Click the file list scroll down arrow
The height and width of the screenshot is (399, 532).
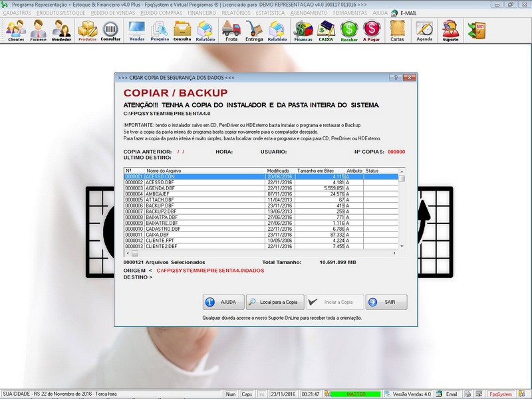(x=402, y=246)
